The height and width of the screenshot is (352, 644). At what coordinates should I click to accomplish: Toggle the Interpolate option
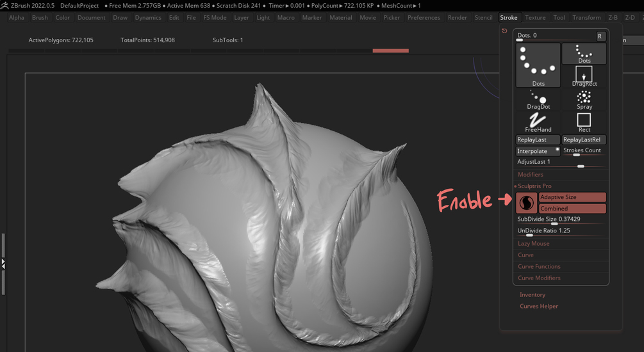538,151
